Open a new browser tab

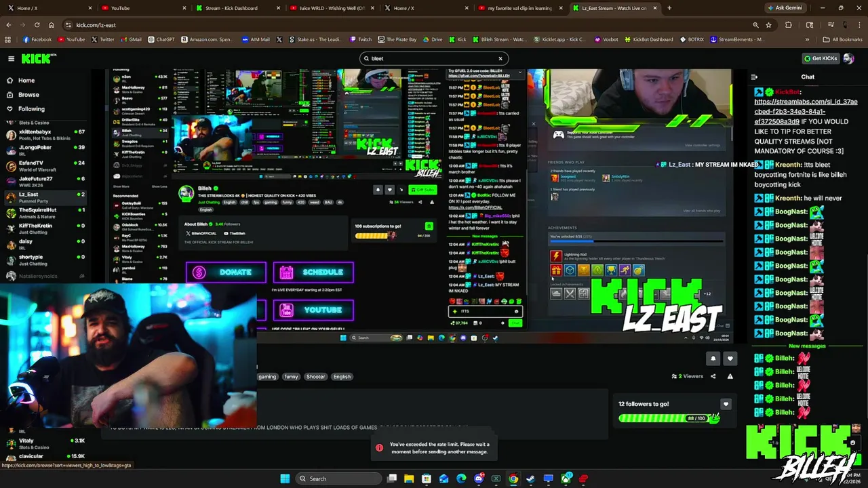pos(669,8)
